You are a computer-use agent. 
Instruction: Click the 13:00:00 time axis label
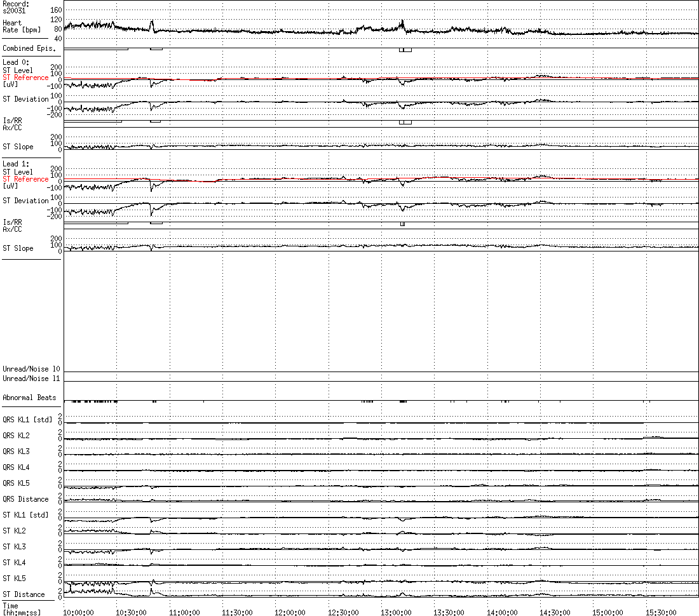[x=396, y=612]
